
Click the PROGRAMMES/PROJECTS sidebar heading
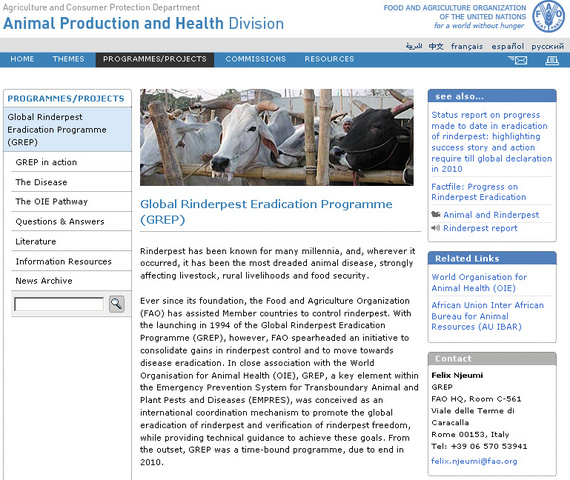[66, 99]
